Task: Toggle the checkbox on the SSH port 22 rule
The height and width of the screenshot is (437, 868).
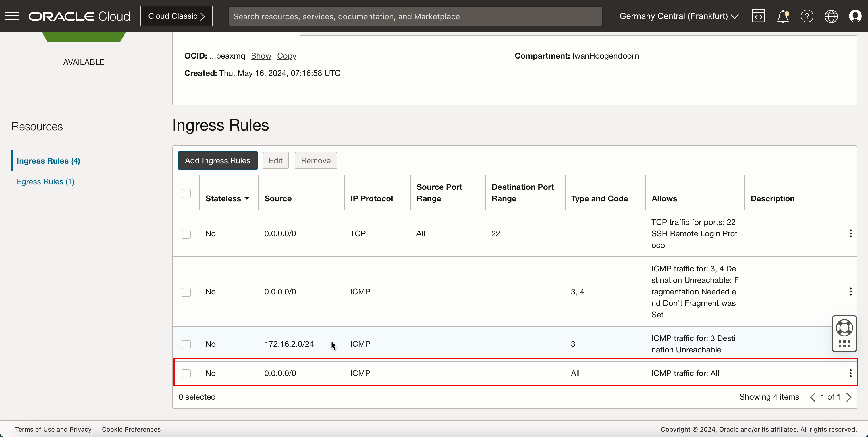Action: pyautogui.click(x=186, y=233)
